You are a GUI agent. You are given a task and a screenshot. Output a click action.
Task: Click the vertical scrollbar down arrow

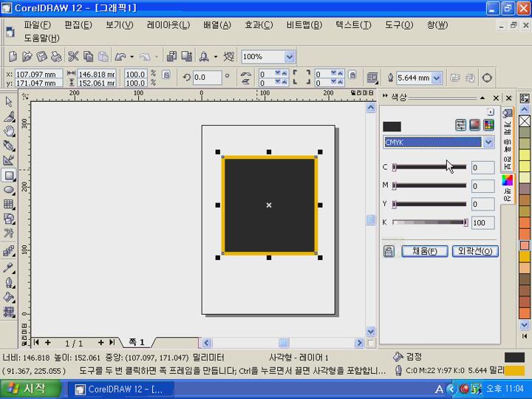pyautogui.click(x=370, y=331)
